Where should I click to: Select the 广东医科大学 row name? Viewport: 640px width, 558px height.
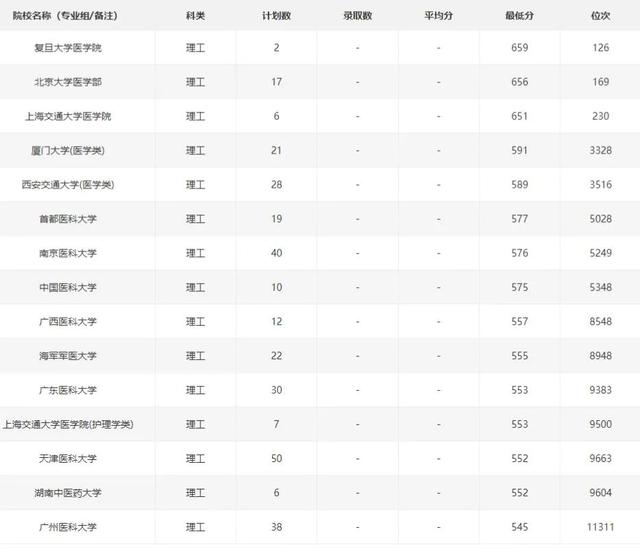coord(68,390)
